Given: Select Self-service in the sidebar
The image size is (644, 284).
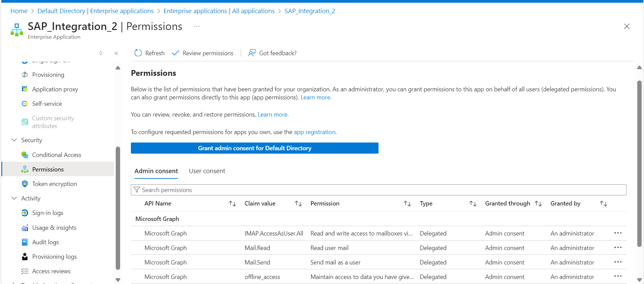Looking at the screenshot, I should (x=47, y=104).
